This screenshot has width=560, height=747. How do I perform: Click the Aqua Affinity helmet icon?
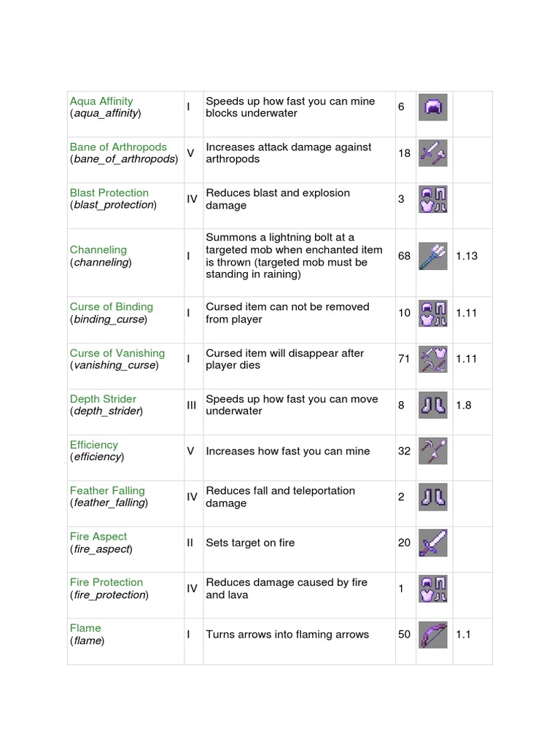pyautogui.click(x=433, y=108)
